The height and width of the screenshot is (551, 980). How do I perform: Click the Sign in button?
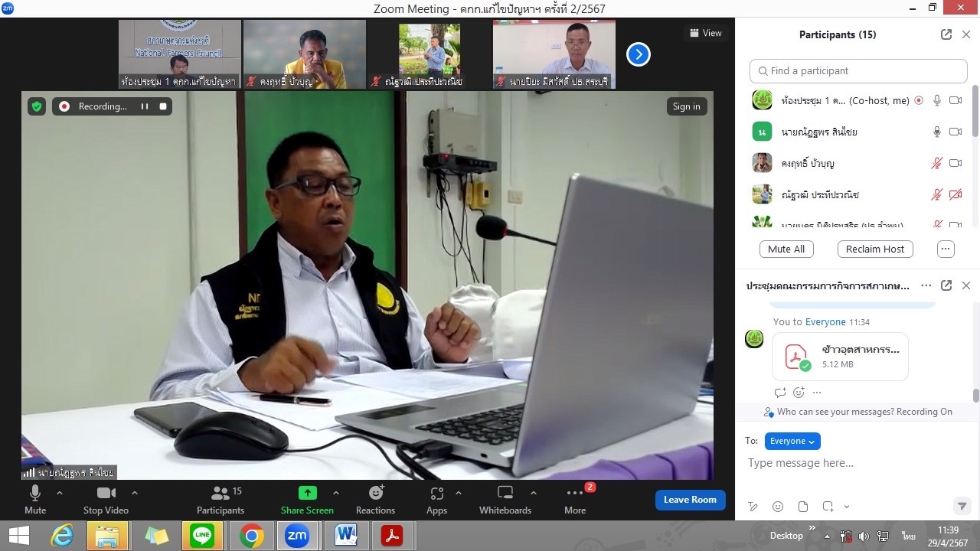[x=686, y=106]
